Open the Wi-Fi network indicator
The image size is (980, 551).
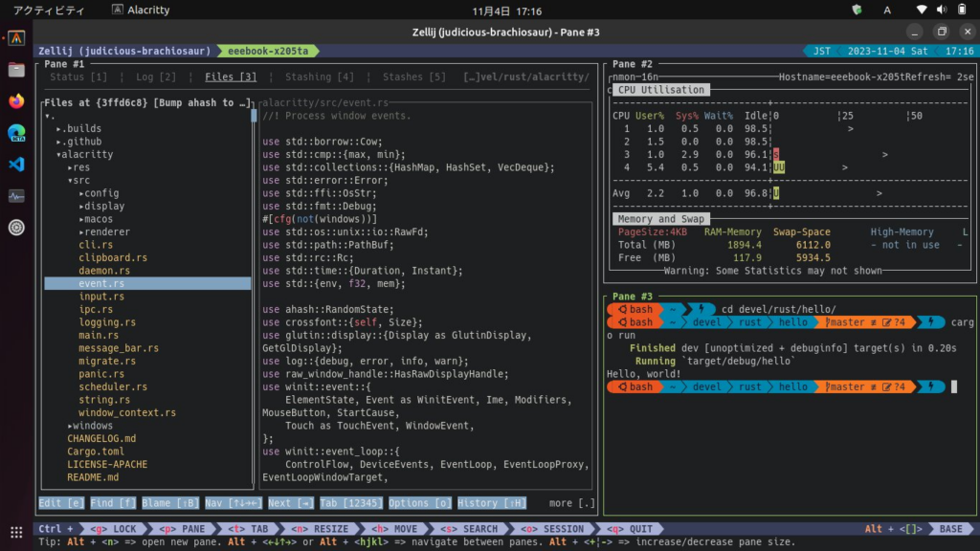pyautogui.click(x=922, y=10)
